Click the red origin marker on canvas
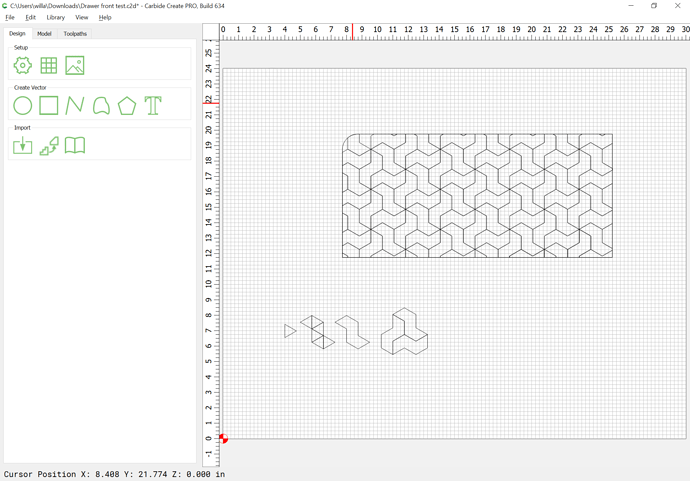 (x=224, y=438)
